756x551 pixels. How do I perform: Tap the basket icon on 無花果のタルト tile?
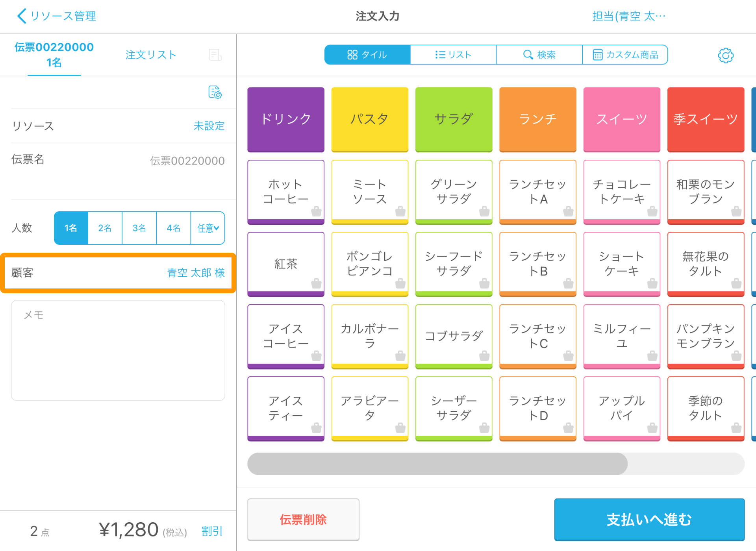(x=736, y=283)
